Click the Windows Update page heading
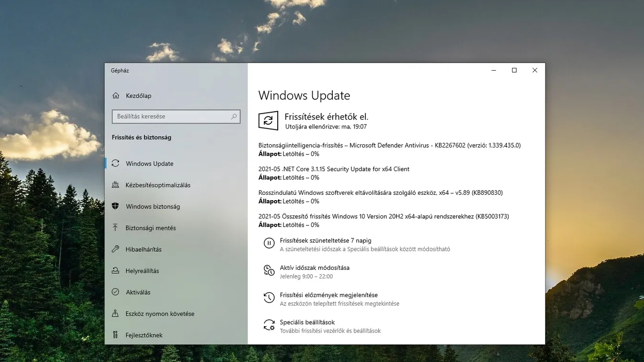 pyautogui.click(x=304, y=96)
